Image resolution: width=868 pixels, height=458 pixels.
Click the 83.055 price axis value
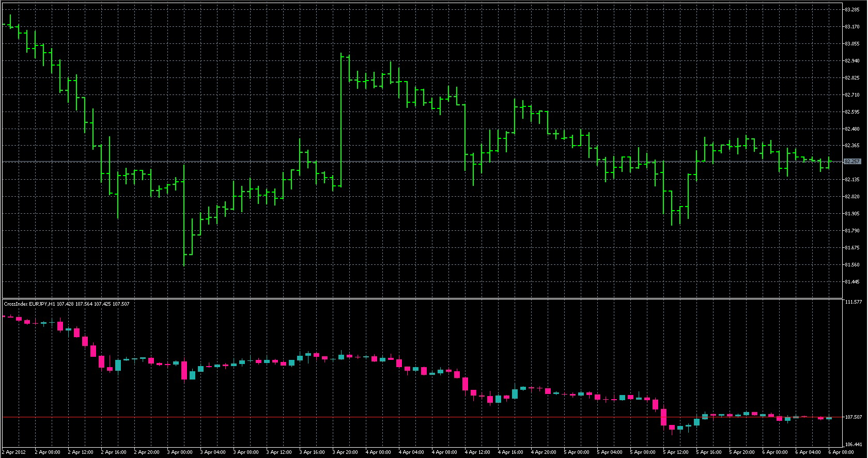(852, 43)
